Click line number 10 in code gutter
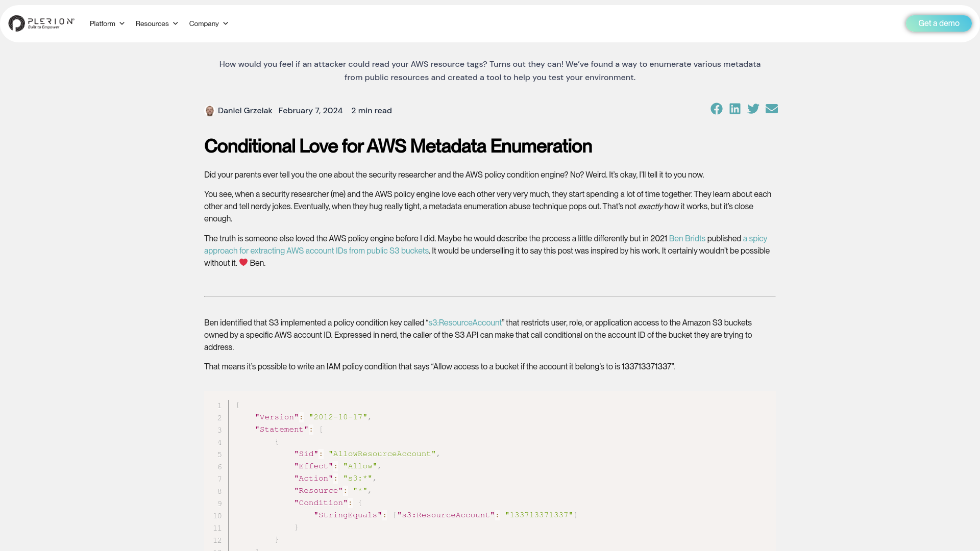 click(217, 516)
